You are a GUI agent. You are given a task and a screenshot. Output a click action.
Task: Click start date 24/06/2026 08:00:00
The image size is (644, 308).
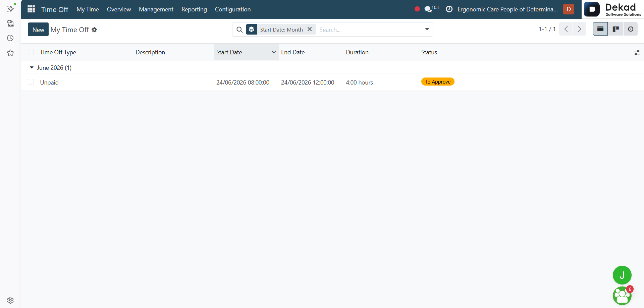pos(243,82)
